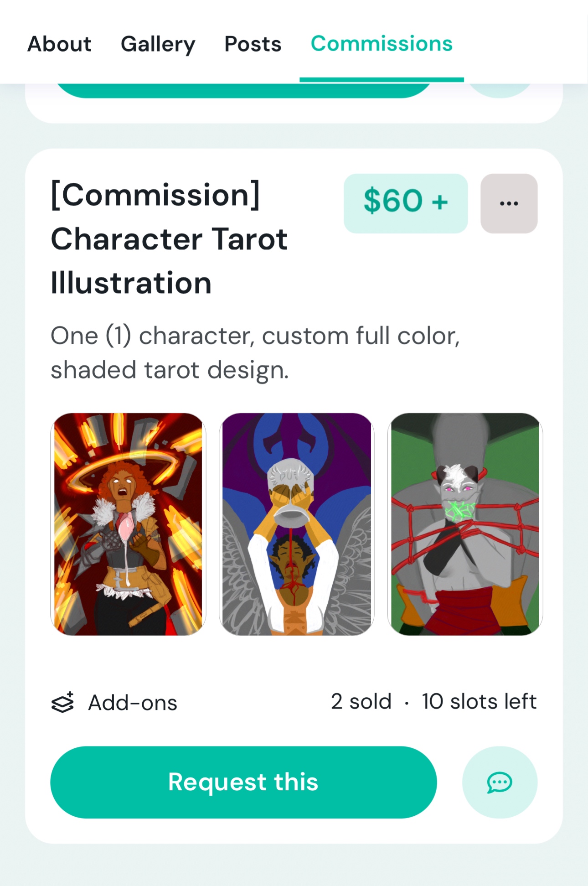Screen dimensions: 588x886
Task: Open the fiery red-haired character tarot thumbnail
Action: tap(128, 524)
